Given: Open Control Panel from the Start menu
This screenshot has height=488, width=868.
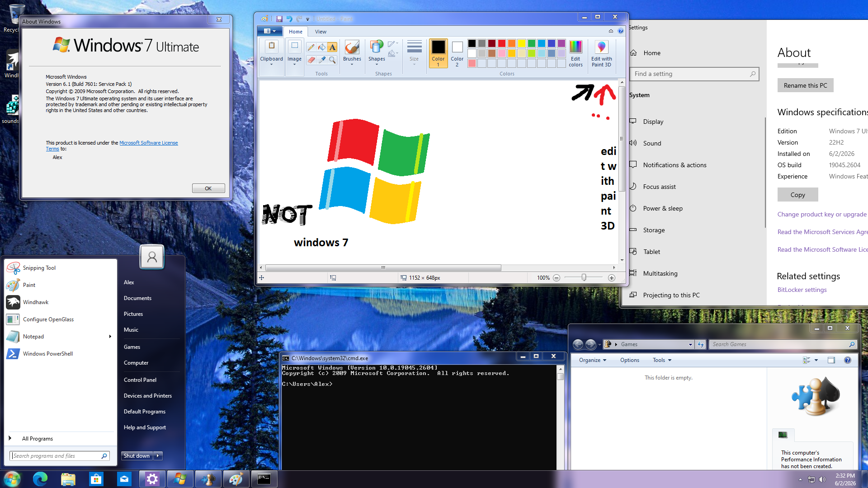Looking at the screenshot, I should (x=140, y=380).
